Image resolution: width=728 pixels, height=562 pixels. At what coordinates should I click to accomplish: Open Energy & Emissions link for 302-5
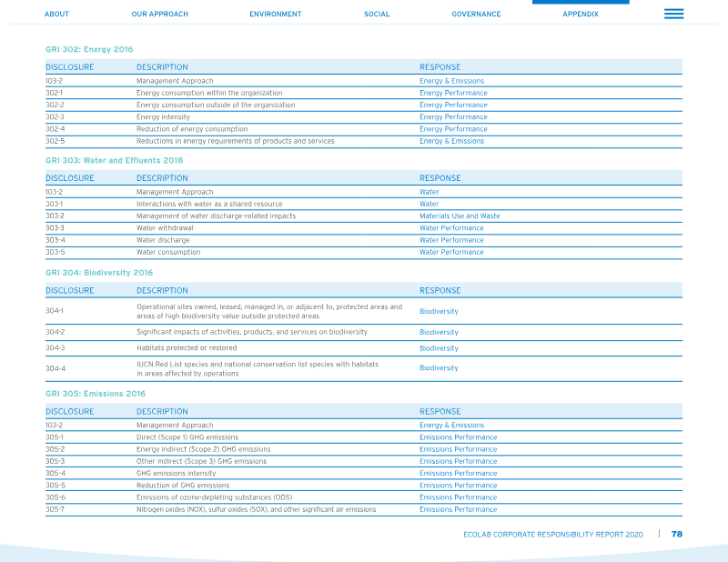pyautogui.click(x=451, y=141)
